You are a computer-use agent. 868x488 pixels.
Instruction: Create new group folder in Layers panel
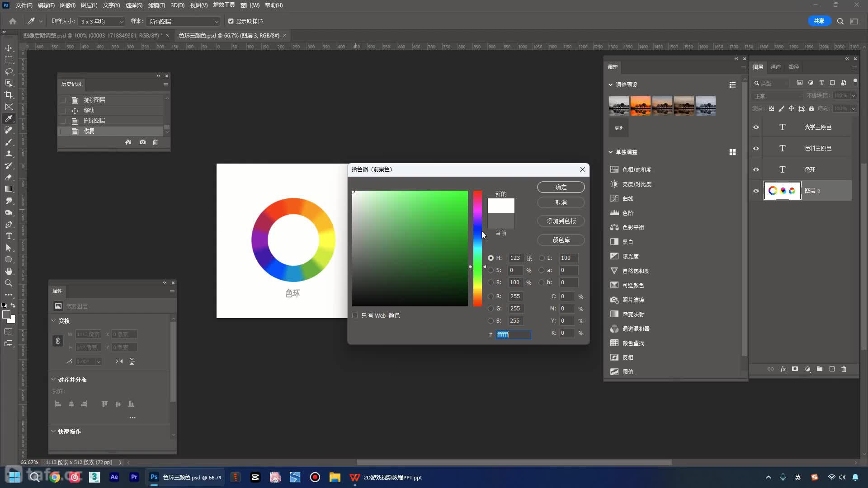pyautogui.click(x=820, y=369)
